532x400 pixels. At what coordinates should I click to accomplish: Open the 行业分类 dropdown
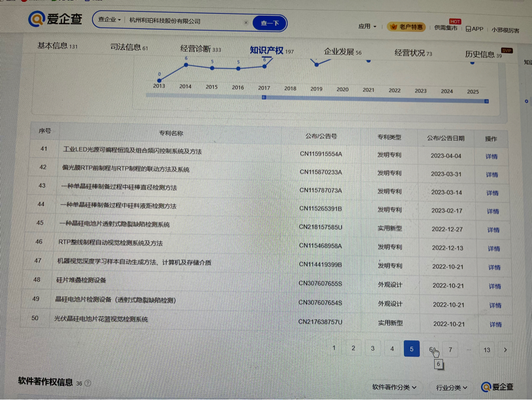point(451,388)
